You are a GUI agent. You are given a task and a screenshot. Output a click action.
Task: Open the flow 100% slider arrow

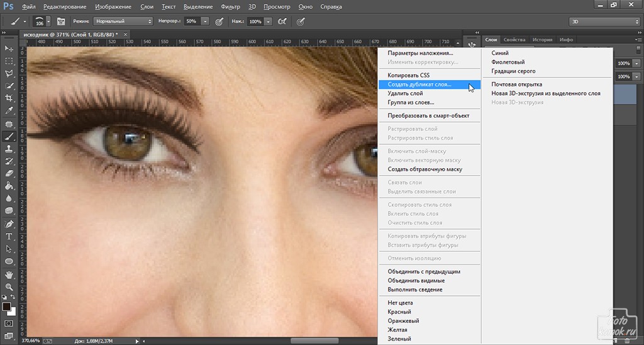(x=268, y=21)
